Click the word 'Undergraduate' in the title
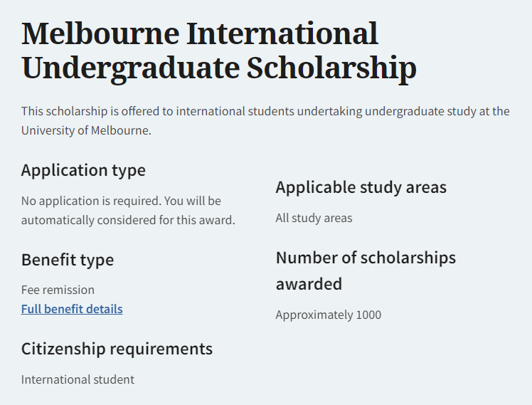This screenshot has width=532, height=405. tap(130, 69)
